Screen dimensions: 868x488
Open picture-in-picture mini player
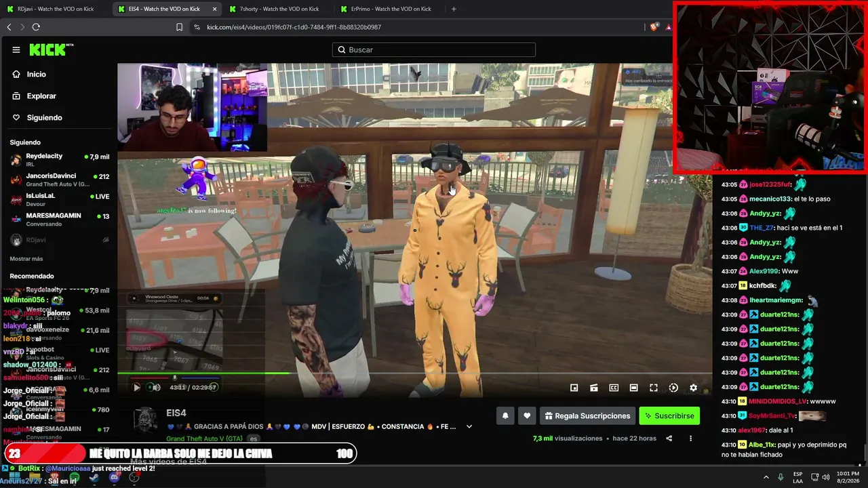coord(574,388)
